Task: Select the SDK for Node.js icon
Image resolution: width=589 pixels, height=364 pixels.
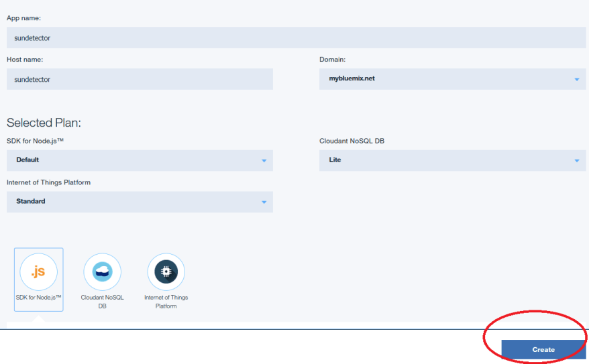Action: click(39, 271)
